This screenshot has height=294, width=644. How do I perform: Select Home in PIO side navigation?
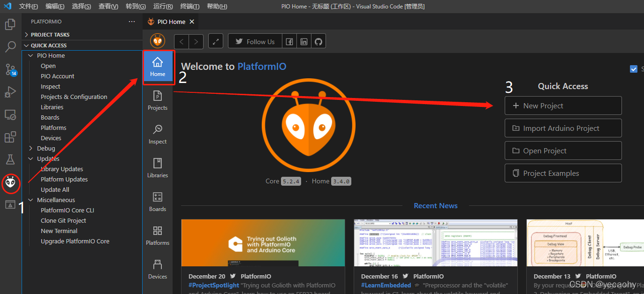pos(158,68)
